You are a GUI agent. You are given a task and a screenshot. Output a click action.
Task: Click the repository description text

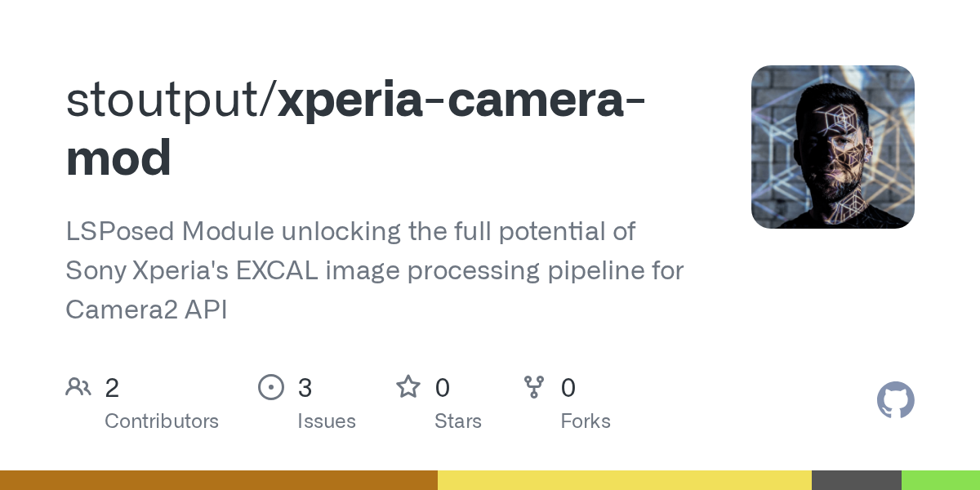click(x=374, y=270)
